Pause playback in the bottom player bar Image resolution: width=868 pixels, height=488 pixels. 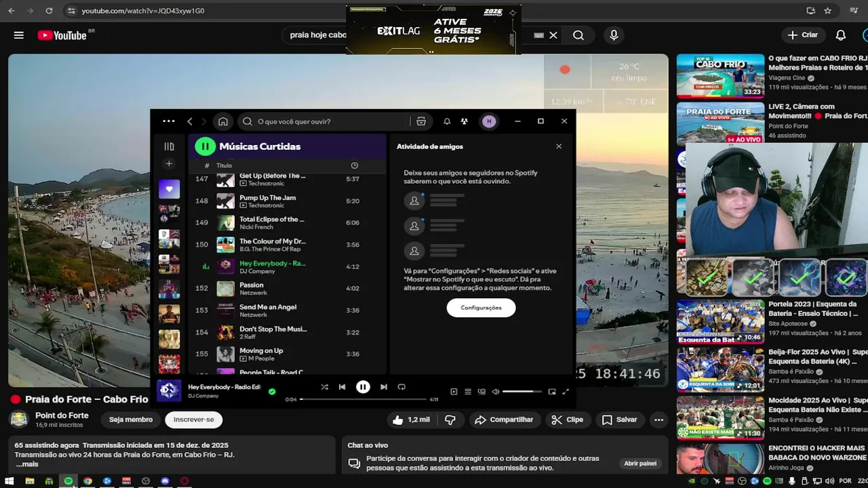[x=363, y=387]
